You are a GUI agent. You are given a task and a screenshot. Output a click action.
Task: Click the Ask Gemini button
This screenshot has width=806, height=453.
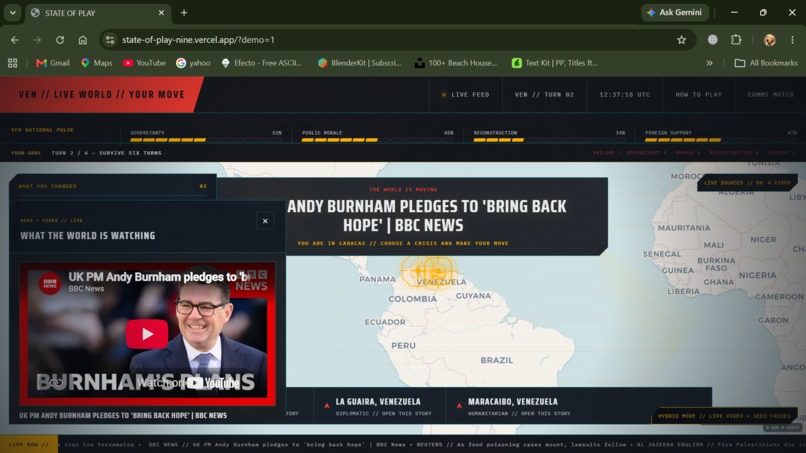(674, 12)
